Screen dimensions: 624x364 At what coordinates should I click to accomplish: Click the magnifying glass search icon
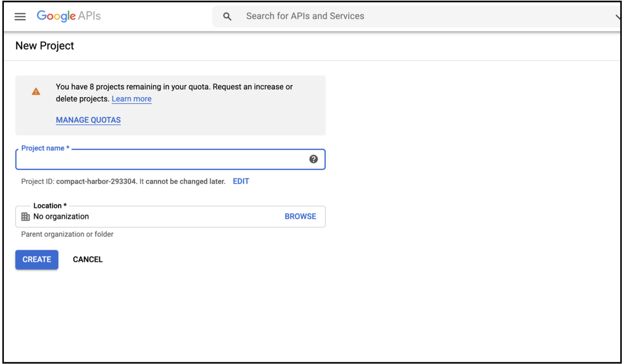[x=227, y=17]
